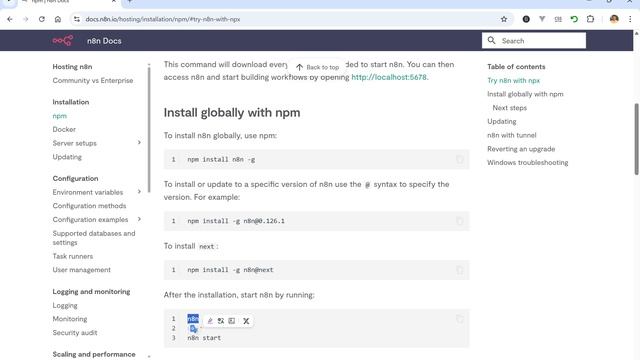
Task: Open Configuration methods page
Action: 89,206
